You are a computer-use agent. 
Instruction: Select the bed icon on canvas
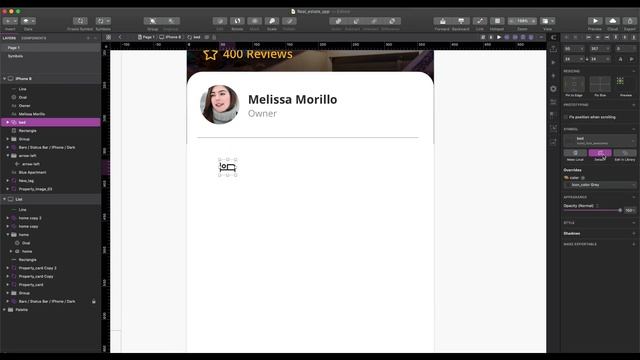[x=227, y=167]
